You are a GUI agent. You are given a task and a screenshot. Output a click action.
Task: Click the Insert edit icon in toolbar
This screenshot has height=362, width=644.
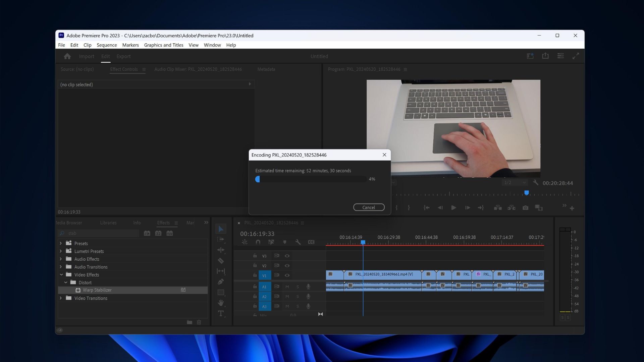tap(498, 208)
